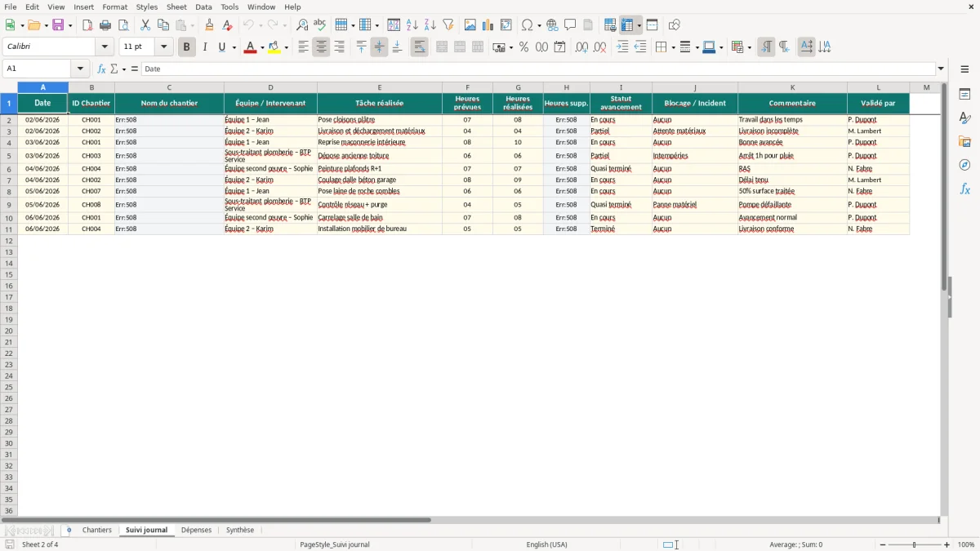
Task: Switch to the Dépenses sheet tab
Action: [x=196, y=531]
